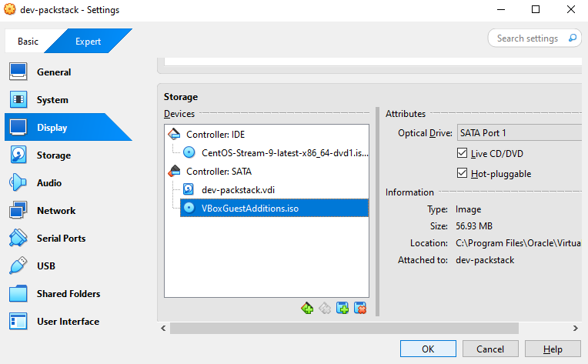
Task: Switch to the Basic tab
Action: [28, 42]
